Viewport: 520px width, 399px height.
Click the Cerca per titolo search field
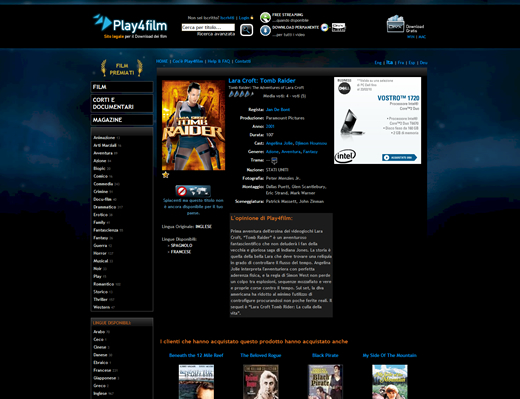(x=208, y=27)
